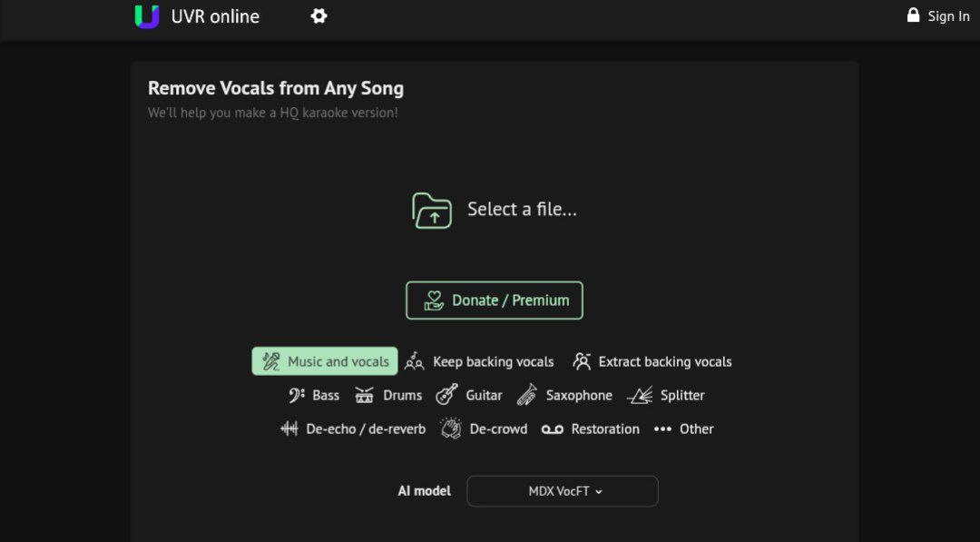This screenshot has height=542, width=980.
Task: Choose Extract backing vocals mode
Action: click(x=652, y=361)
